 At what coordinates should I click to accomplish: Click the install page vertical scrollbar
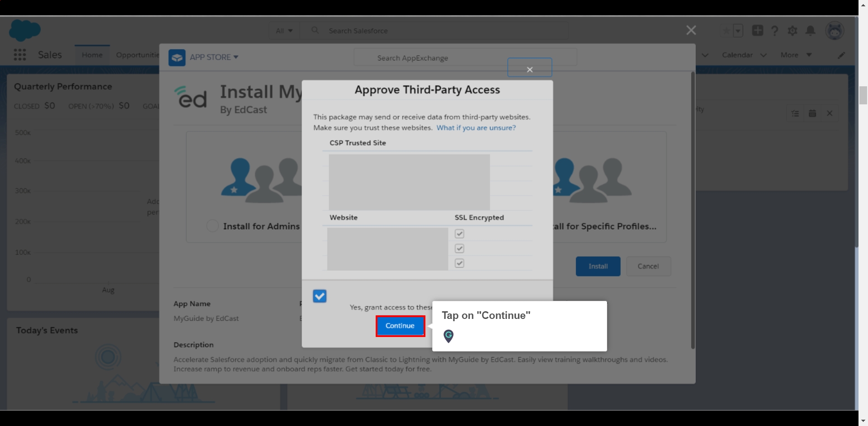(693, 210)
